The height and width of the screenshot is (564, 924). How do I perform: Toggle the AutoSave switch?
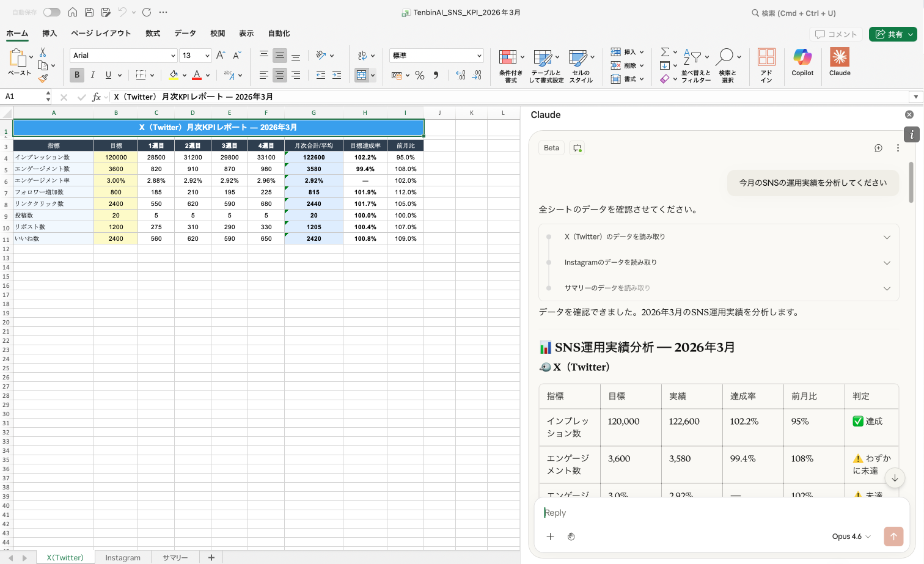(x=52, y=12)
